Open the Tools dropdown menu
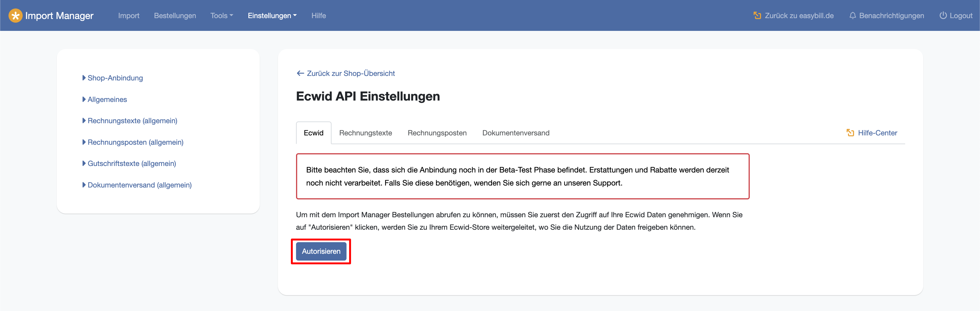This screenshot has height=311, width=980. [x=222, y=16]
